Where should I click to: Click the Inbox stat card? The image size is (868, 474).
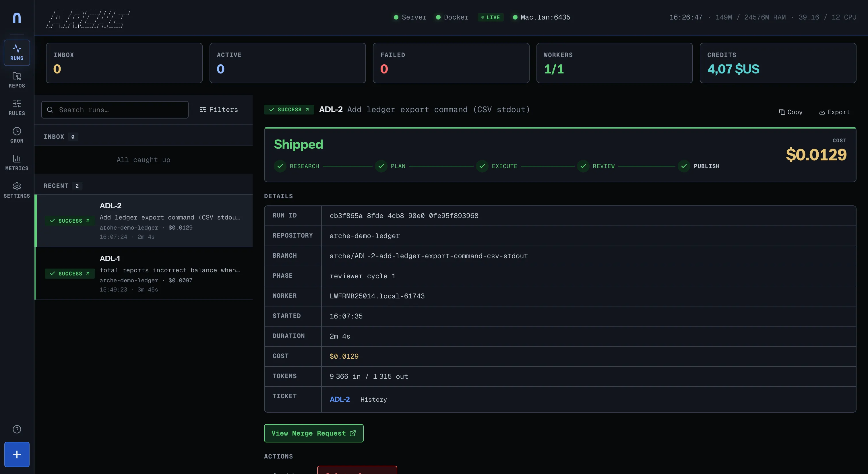click(124, 63)
